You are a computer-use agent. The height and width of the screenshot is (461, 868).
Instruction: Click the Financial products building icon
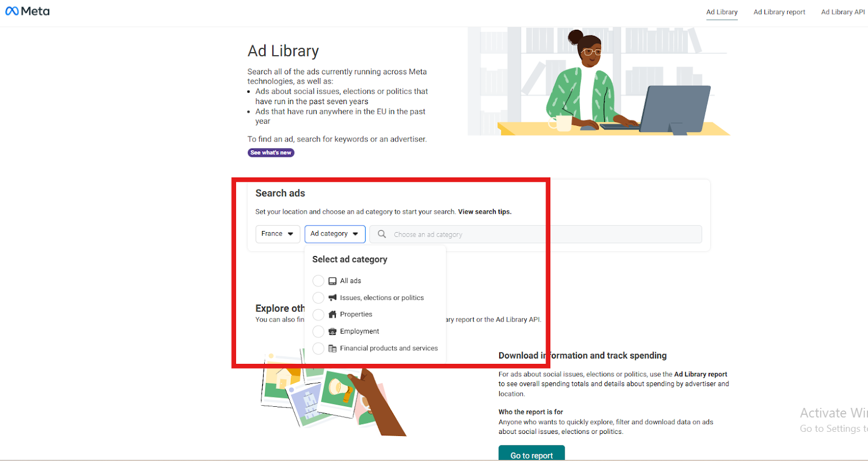333,348
